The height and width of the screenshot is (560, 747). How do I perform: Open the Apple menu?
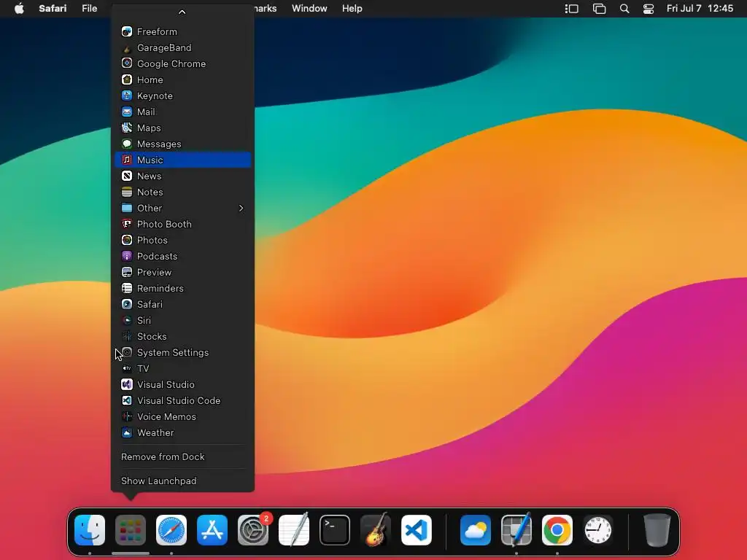19,9
